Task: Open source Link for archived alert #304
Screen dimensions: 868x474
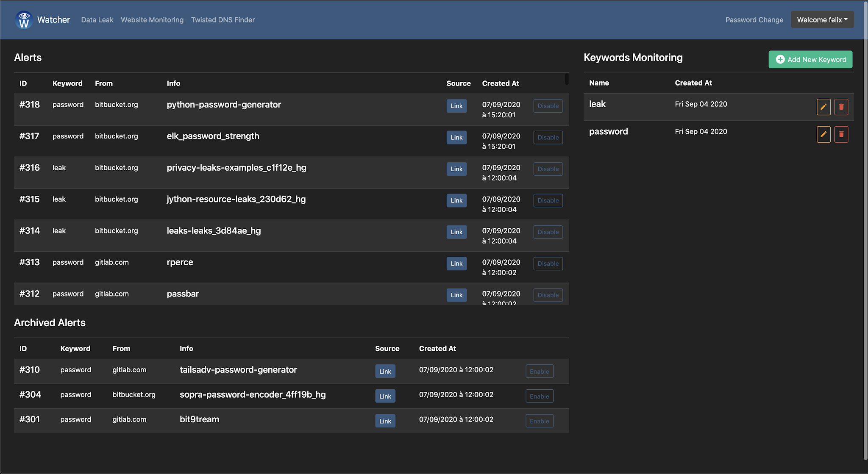Action: 385,396
